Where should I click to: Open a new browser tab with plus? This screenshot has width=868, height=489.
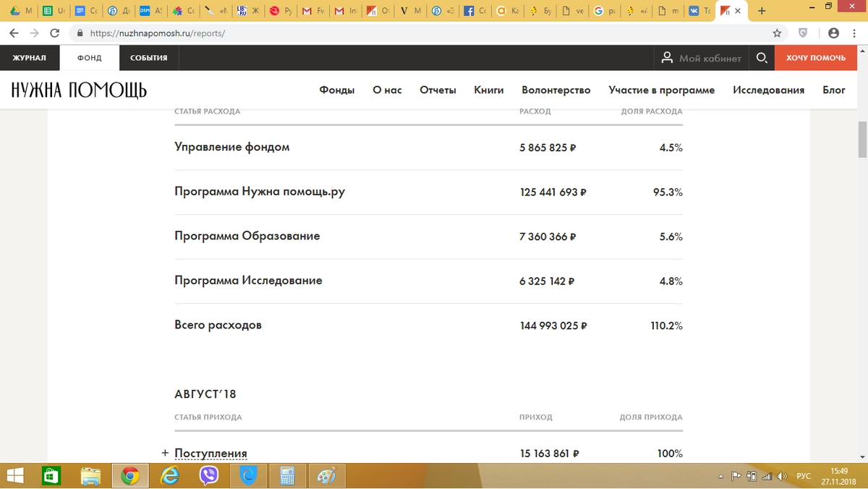tap(762, 11)
